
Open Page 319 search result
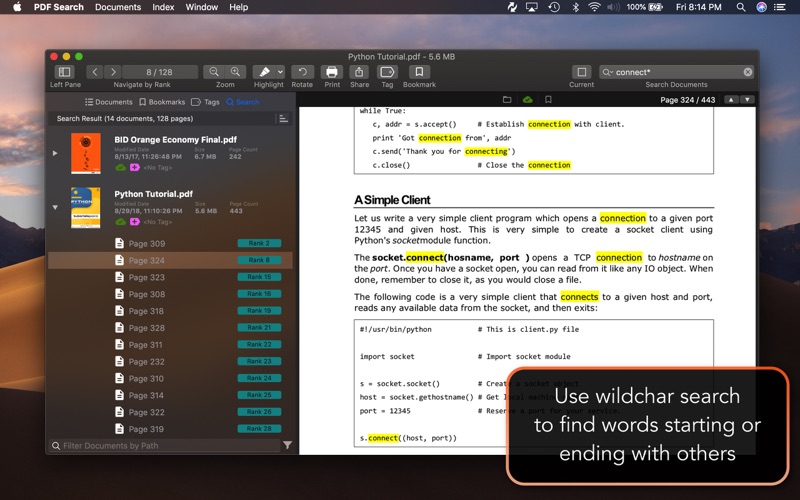tap(170, 429)
